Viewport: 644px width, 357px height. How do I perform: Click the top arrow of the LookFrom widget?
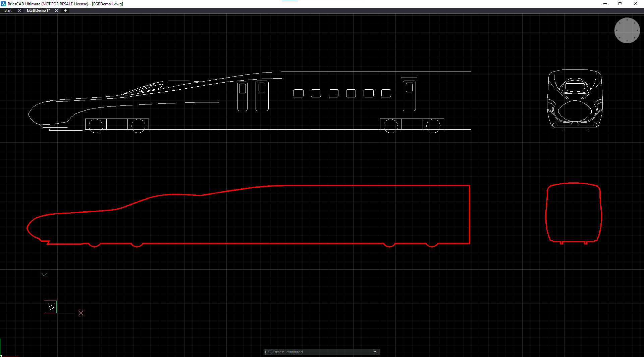click(x=627, y=20)
